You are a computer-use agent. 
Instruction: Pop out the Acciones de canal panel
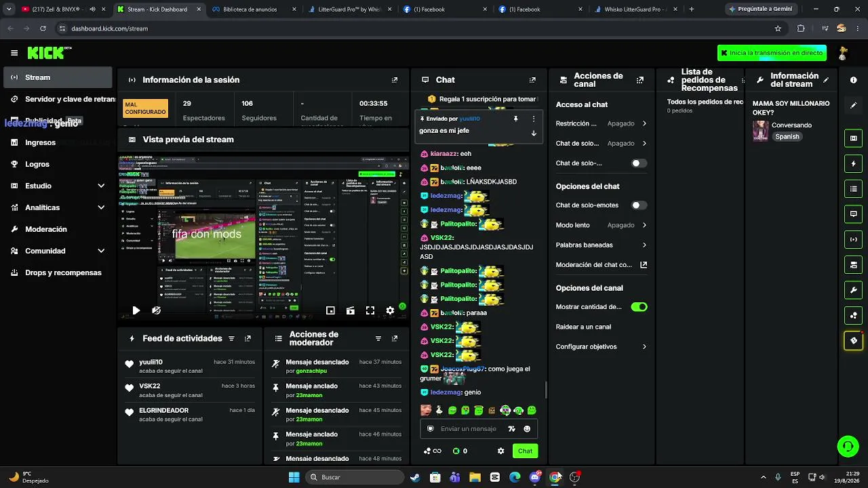coord(639,80)
